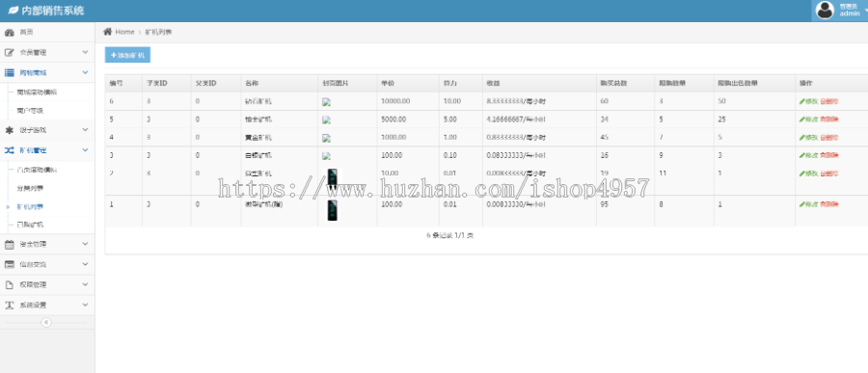Delete the miner in row number 2
The width and height of the screenshot is (868, 373).
pyautogui.click(x=829, y=173)
